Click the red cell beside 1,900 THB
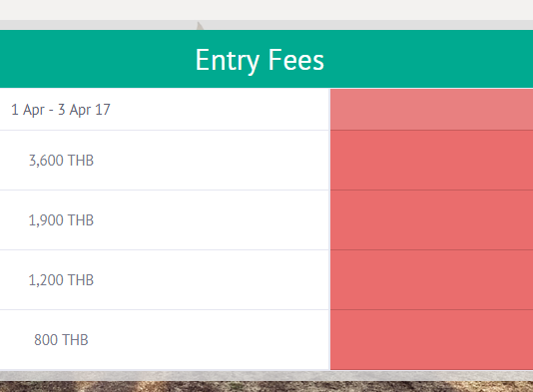This screenshot has height=392, width=533. point(432,220)
